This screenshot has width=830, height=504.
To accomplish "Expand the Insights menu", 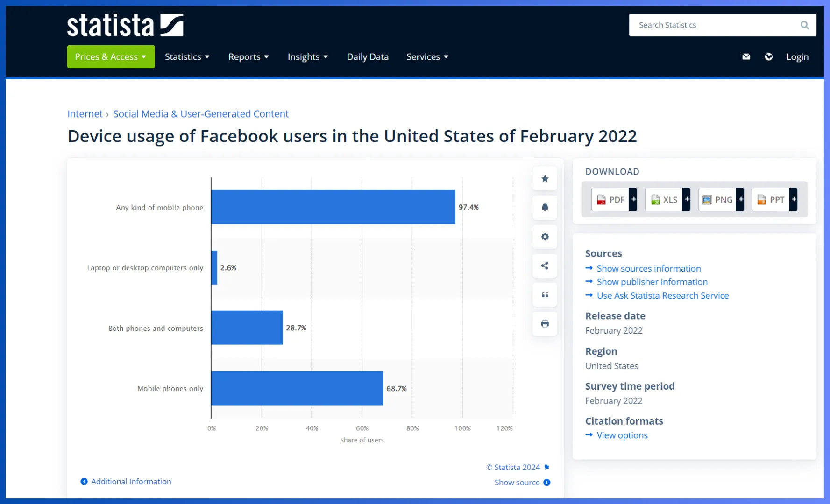I will [308, 57].
